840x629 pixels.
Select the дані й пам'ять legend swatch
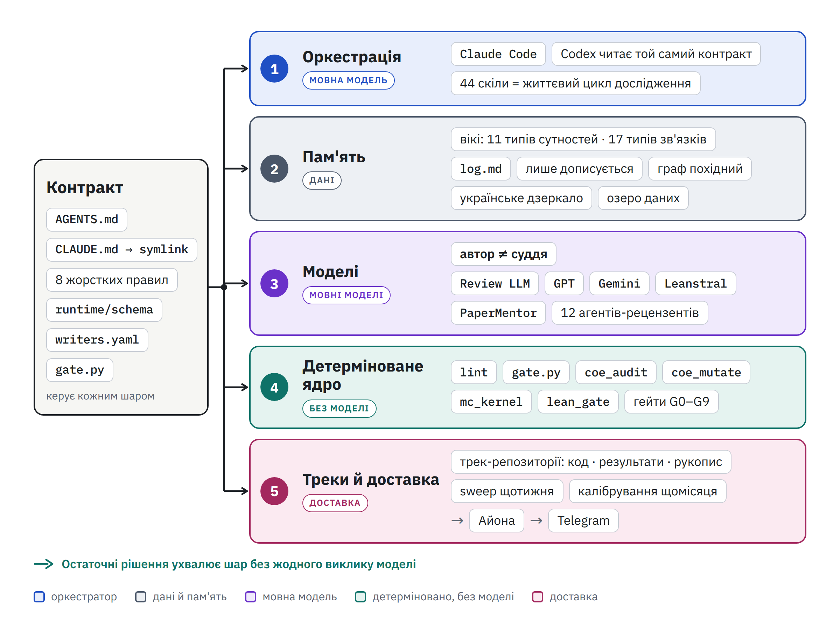tap(140, 596)
